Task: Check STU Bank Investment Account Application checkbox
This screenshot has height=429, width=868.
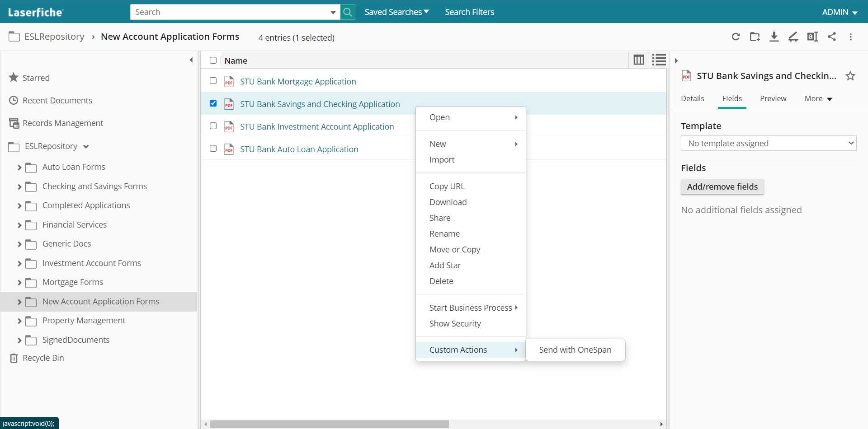Action: tap(213, 126)
